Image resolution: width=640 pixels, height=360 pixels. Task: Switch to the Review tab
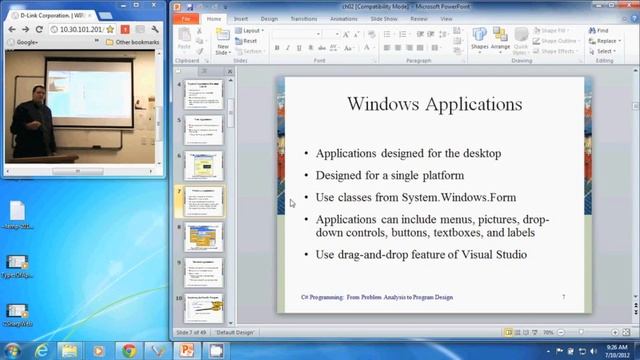pyautogui.click(x=419, y=19)
